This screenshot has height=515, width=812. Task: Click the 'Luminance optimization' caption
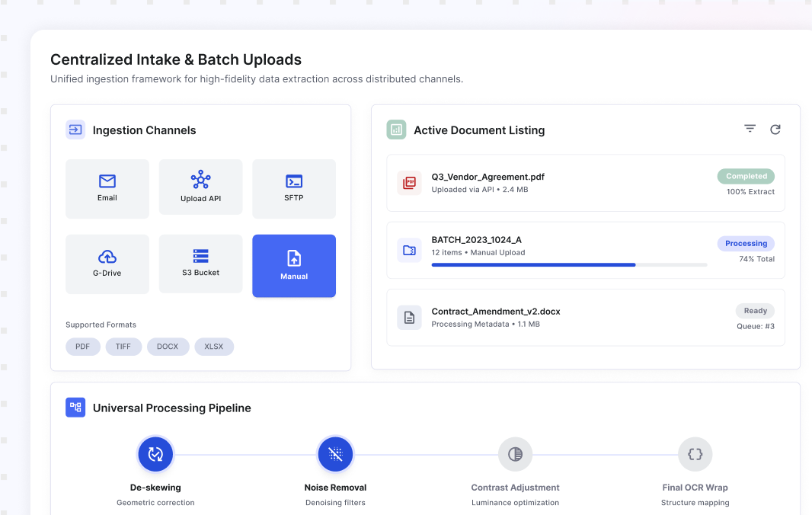point(515,503)
